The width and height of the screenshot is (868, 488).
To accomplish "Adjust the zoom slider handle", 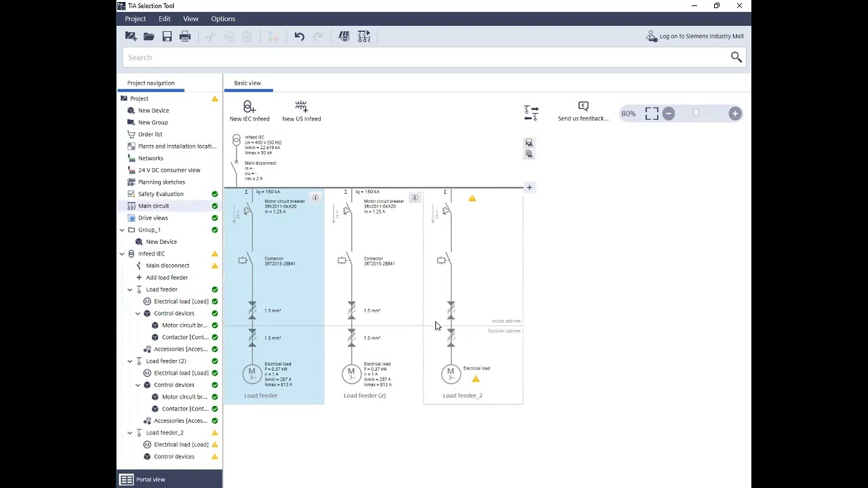I will [696, 114].
